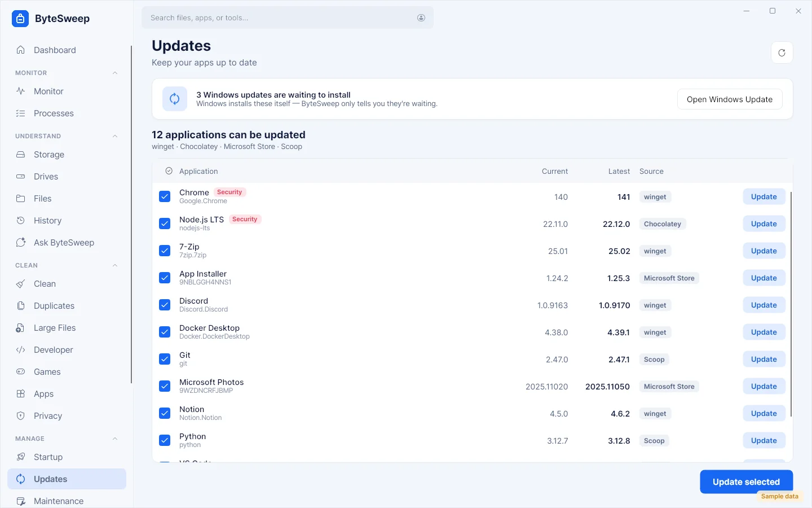The image size is (812, 508).
Task: Click the Ask ByteSweep chat icon
Action: [x=21, y=242]
